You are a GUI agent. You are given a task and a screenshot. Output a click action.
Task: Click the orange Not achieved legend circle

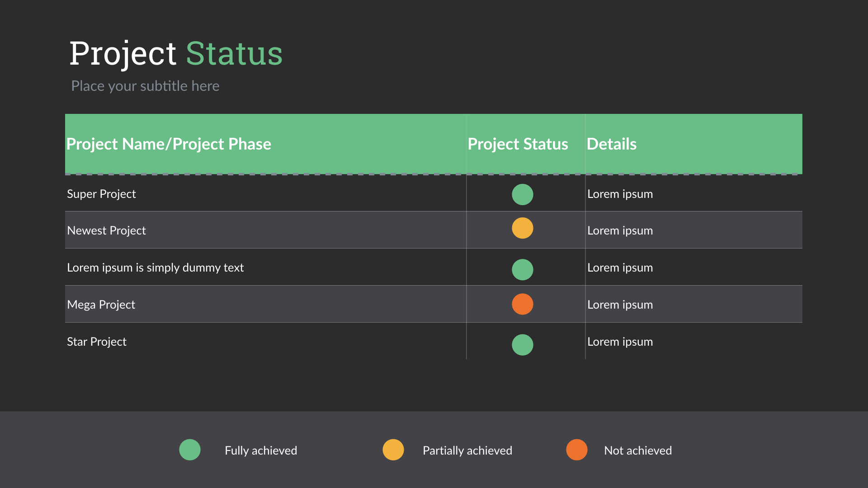pyautogui.click(x=577, y=450)
